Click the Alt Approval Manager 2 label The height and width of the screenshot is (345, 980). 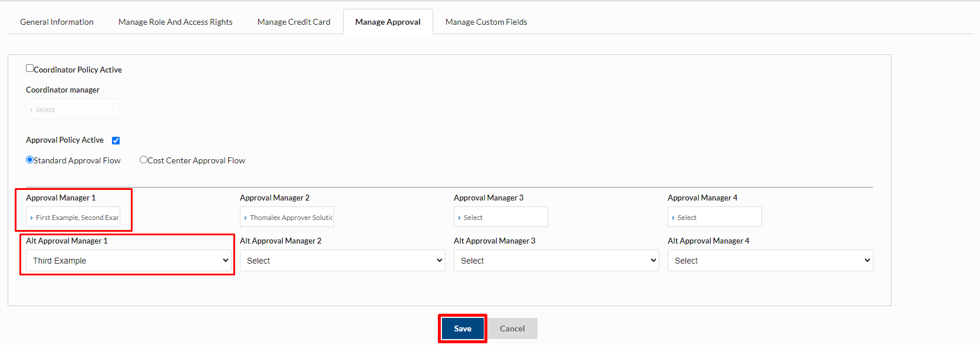tap(281, 241)
